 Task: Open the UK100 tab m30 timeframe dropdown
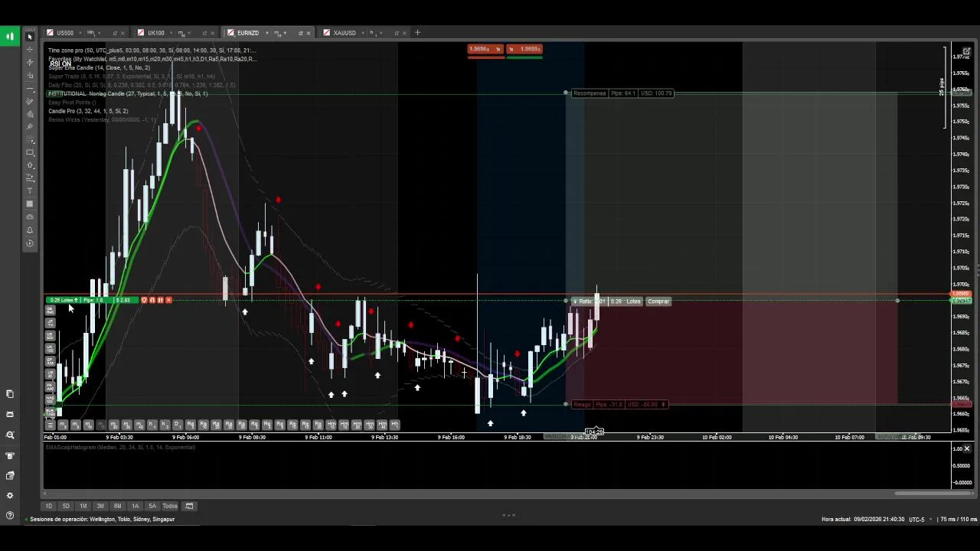coord(184,33)
